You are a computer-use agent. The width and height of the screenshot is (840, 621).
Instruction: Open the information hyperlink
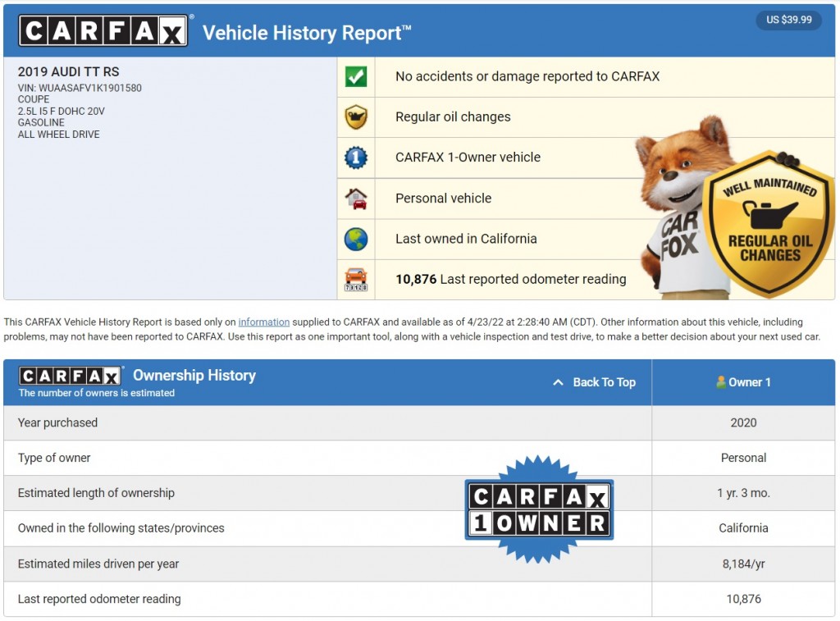pos(263,322)
